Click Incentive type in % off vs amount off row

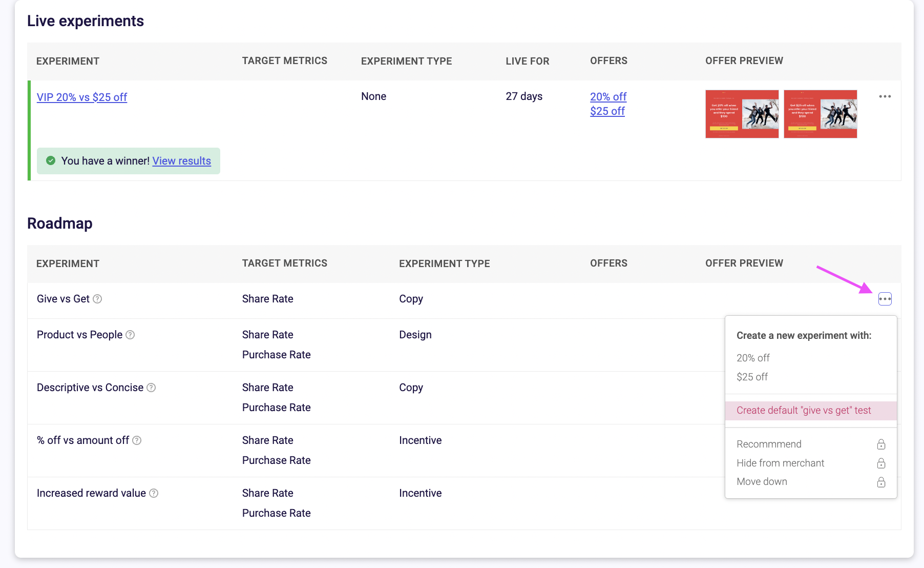click(x=420, y=440)
